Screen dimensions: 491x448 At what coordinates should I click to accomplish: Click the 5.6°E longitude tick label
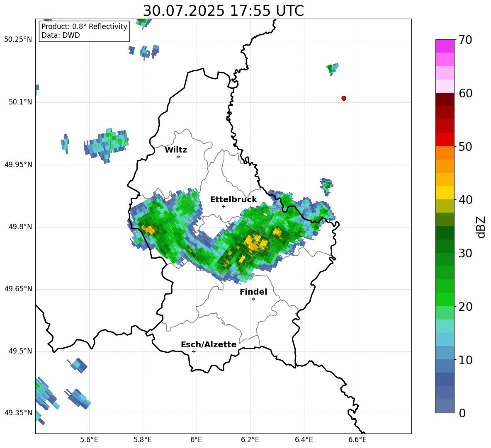click(89, 440)
